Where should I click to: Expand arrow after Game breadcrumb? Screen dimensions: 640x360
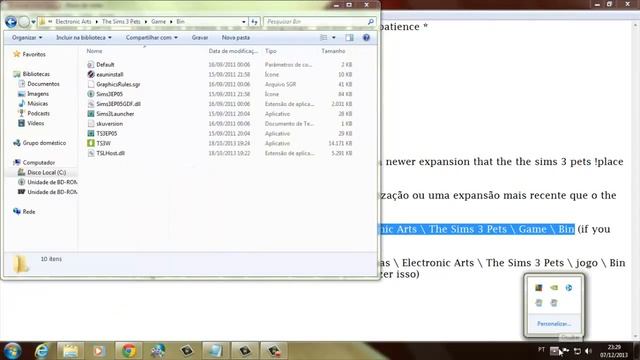(171, 22)
